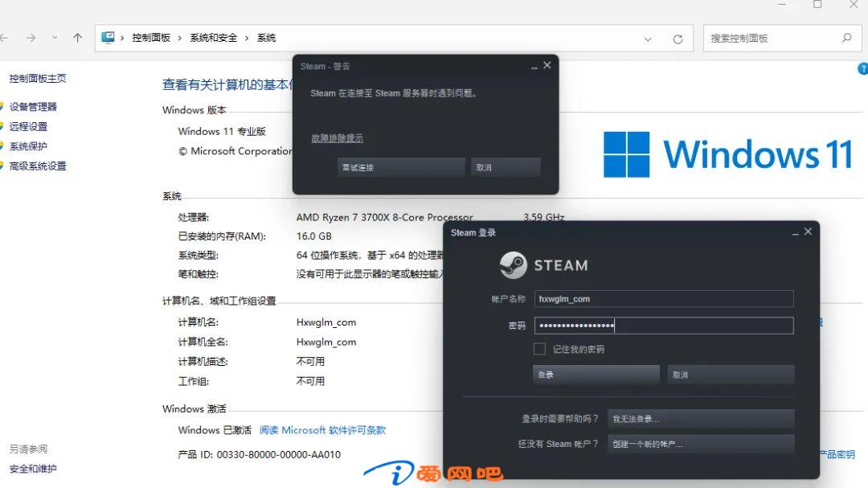This screenshot has width=868, height=488.
Task: Open 阅读 Microsoft 软件许可条款 link
Action: pos(323,430)
